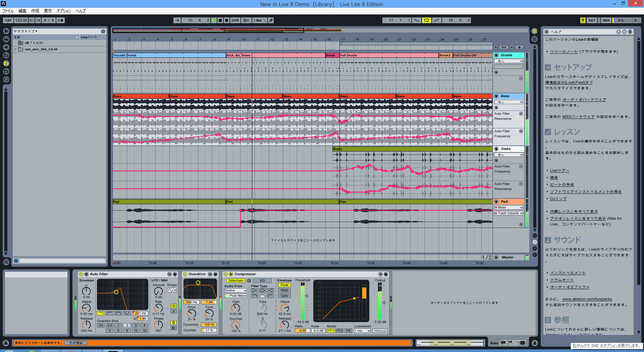This screenshot has height=352, width=644.
Task: Open the Pad track Mixer device chooser
Action: point(509,208)
